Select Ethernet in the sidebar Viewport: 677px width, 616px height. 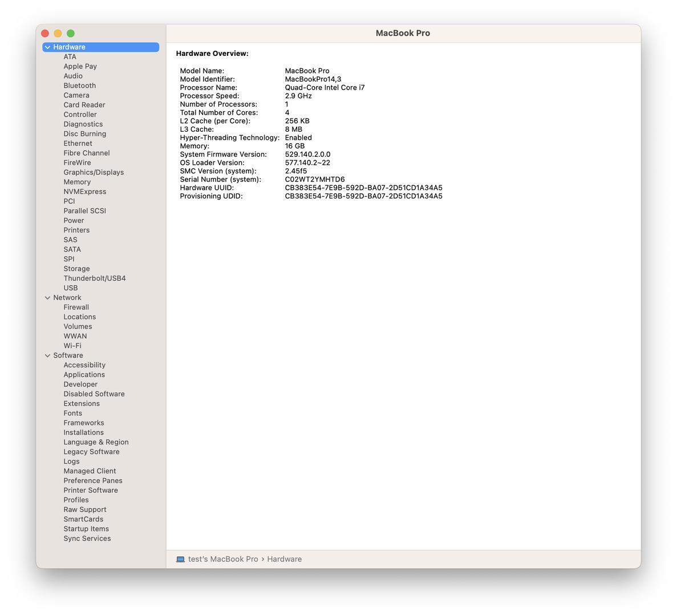point(78,143)
